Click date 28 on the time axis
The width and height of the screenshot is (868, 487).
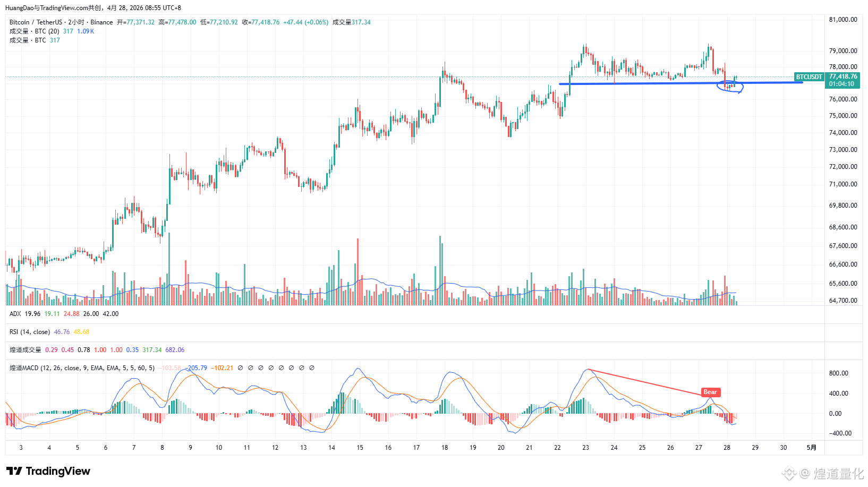pos(727,448)
